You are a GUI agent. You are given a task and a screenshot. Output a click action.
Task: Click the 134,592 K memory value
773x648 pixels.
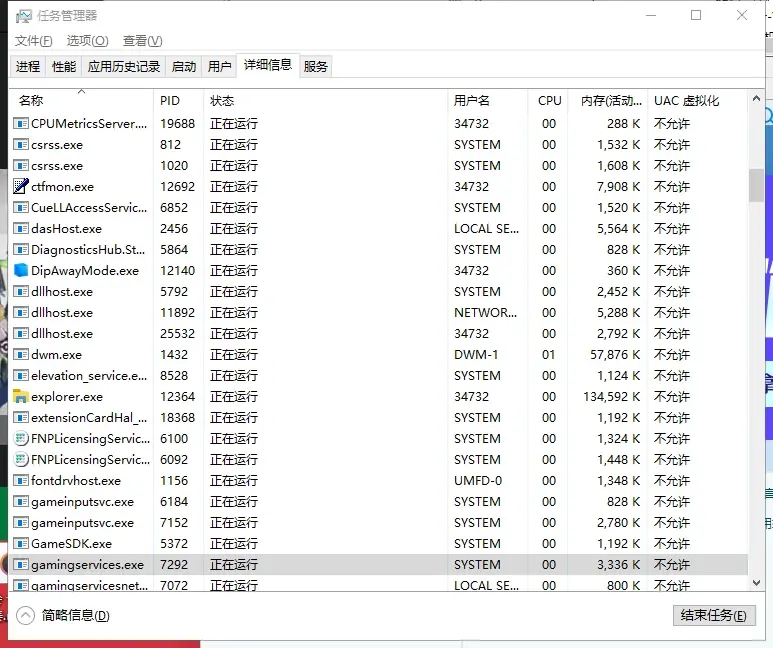pos(612,396)
